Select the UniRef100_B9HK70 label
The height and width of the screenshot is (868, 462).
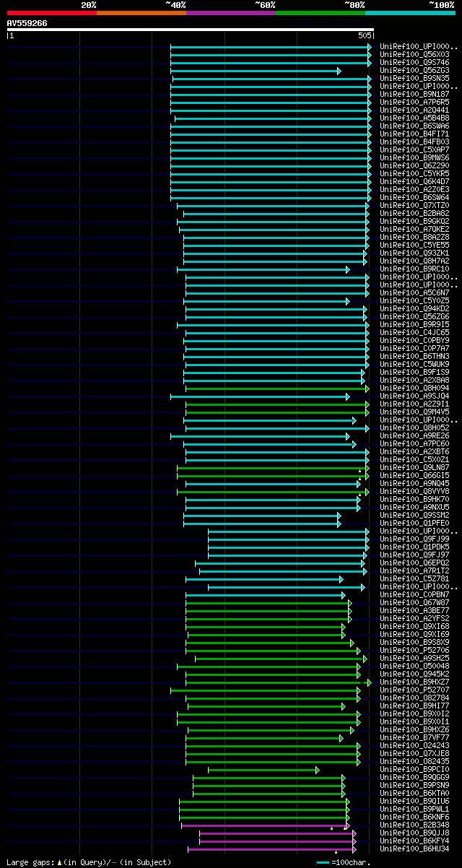414,499
